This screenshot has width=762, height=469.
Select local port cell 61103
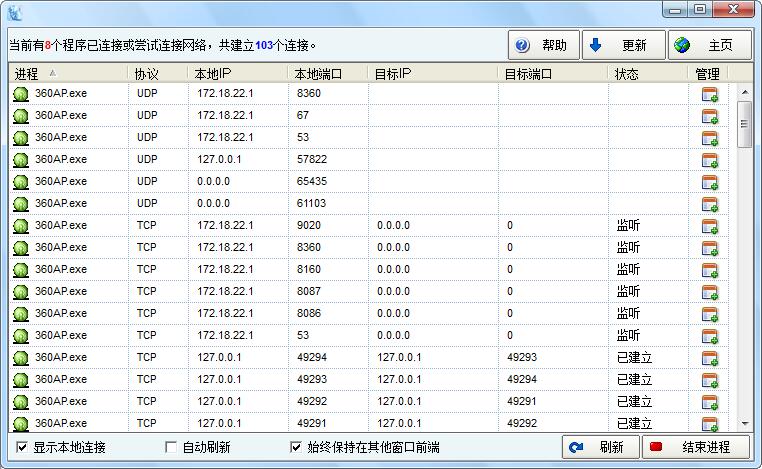pos(311,203)
